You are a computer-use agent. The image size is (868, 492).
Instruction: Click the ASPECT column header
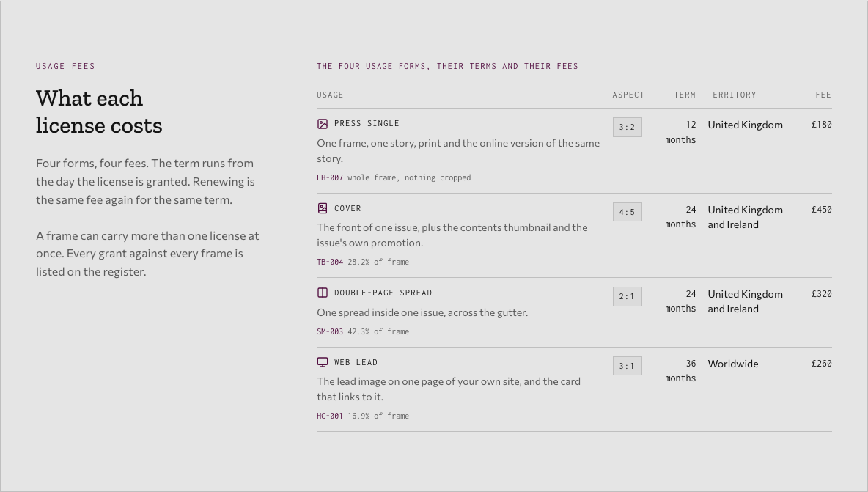[x=628, y=95]
